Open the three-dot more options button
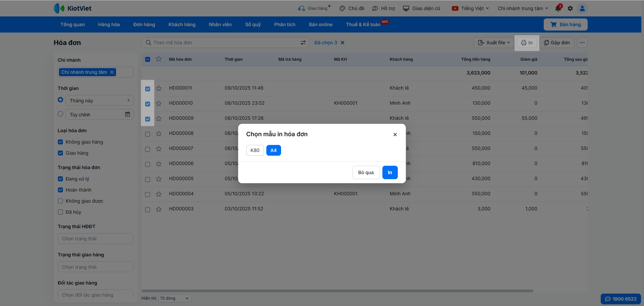Image resolution: width=644 pixels, height=306 pixels. pos(582,43)
